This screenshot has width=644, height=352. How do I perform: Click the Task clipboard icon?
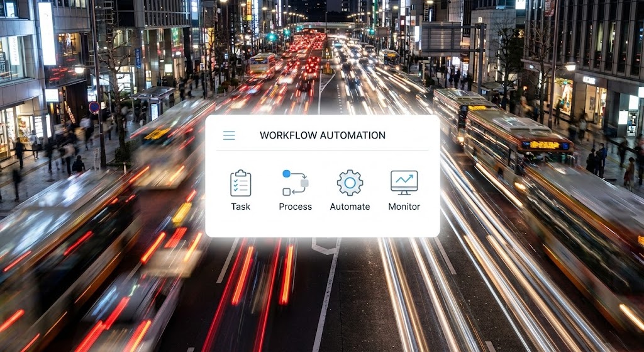240,183
